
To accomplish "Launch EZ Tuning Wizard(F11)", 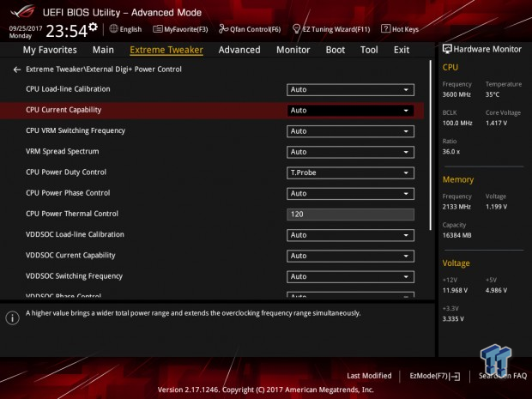I will coord(331,29).
